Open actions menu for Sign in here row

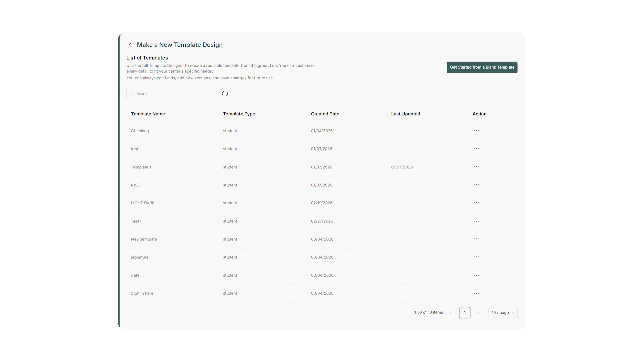476,293
